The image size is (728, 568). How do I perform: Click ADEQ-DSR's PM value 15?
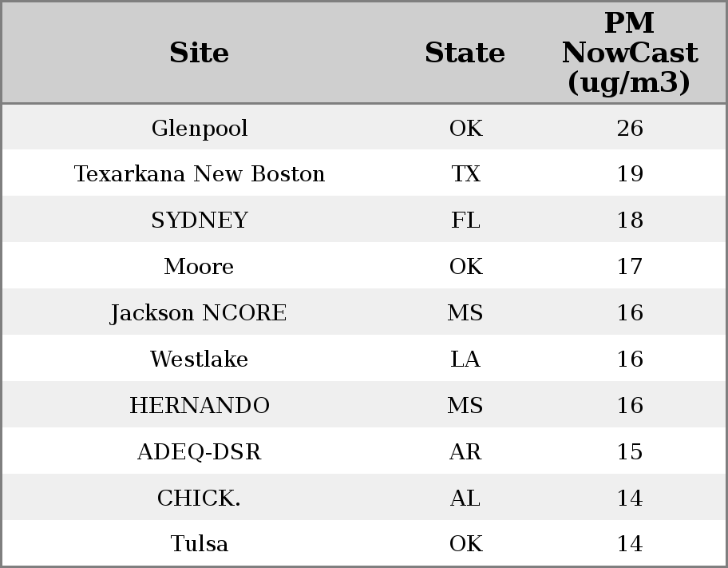click(629, 452)
